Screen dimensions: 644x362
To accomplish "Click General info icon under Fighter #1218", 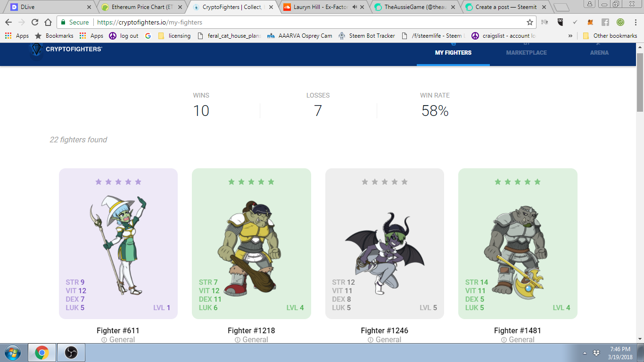I will pyautogui.click(x=237, y=340).
